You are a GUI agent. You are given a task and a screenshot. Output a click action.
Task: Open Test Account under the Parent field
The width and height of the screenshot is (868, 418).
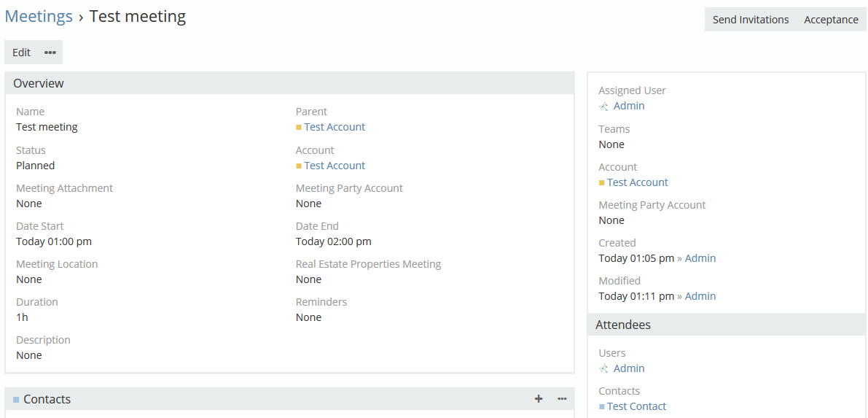click(335, 127)
